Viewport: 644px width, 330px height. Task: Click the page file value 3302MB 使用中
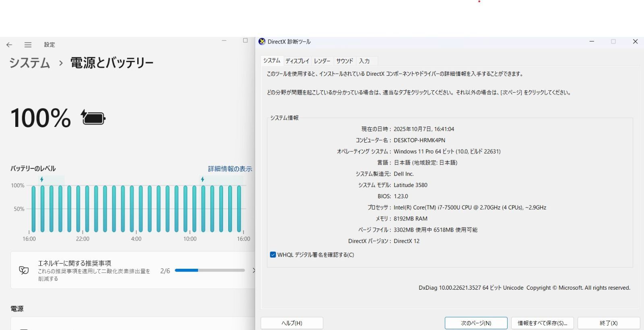[436, 230]
